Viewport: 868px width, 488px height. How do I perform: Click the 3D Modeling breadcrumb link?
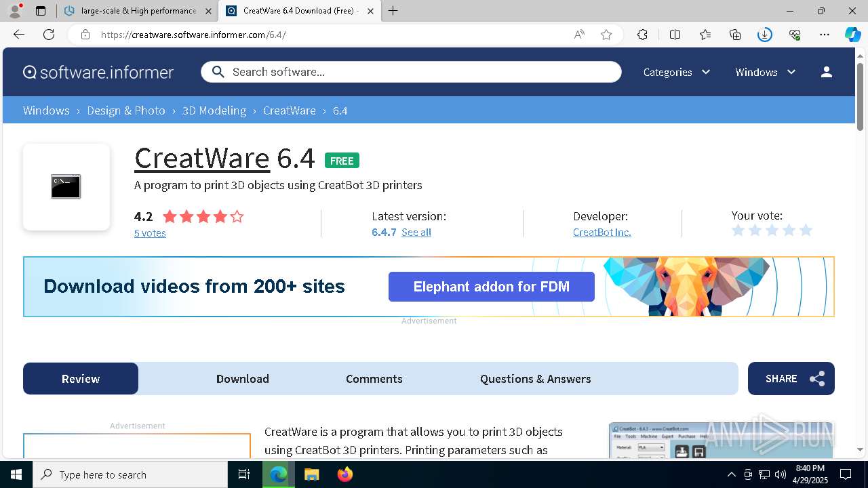click(x=214, y=110)
